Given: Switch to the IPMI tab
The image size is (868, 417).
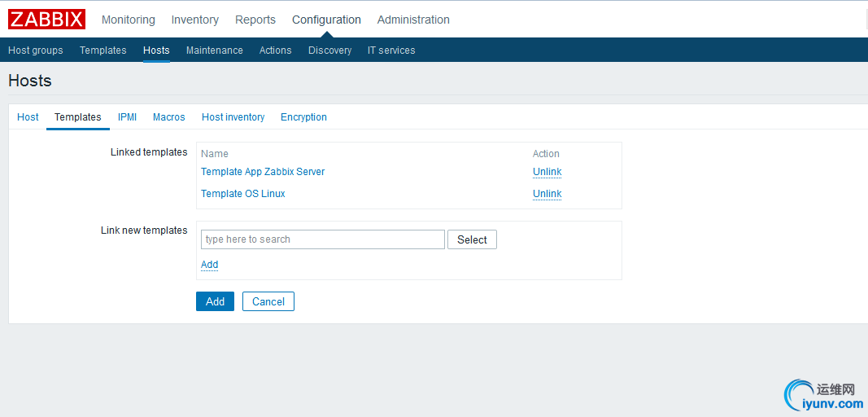Looking at the screenshot, I should coord(128,117).
